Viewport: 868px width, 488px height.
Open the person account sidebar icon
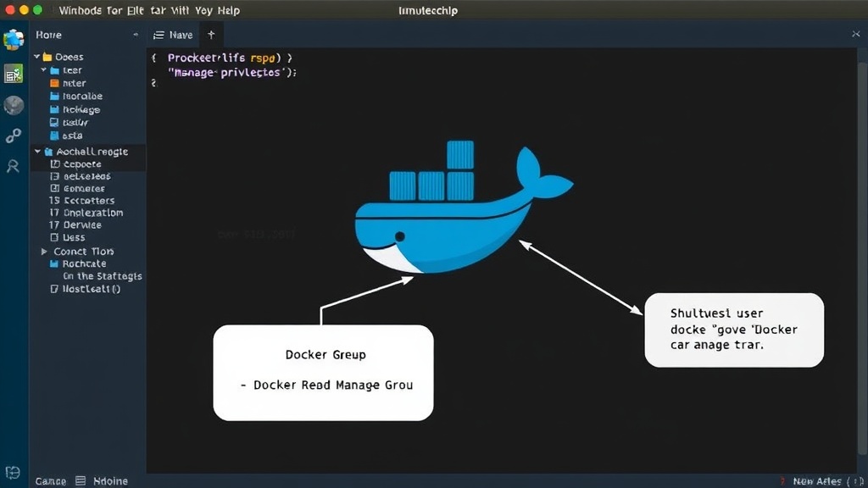tap(13, 166)
